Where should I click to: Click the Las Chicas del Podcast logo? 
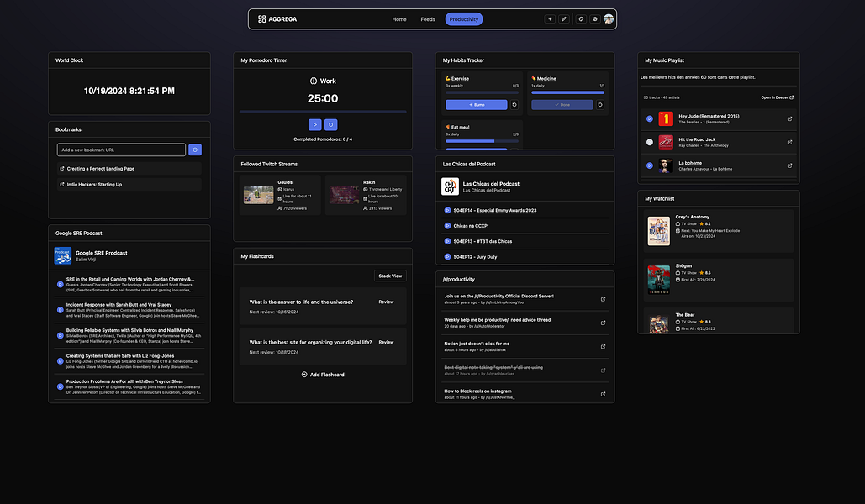coord(451,186)
